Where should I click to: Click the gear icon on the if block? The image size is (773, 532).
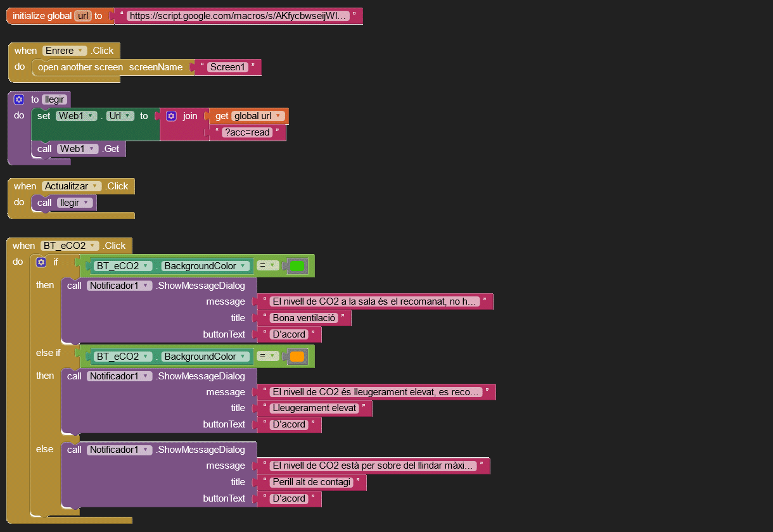click(x=41, y=262)
